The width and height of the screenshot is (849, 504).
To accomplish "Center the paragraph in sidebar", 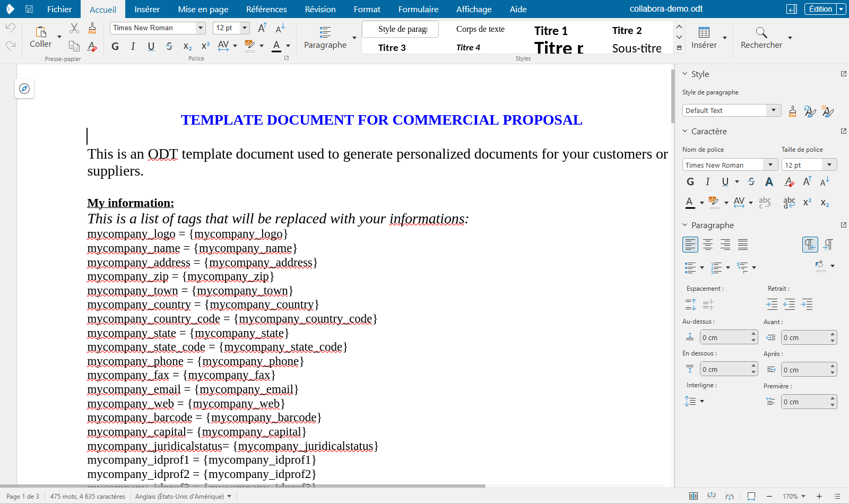I will [x=708, y=245].
